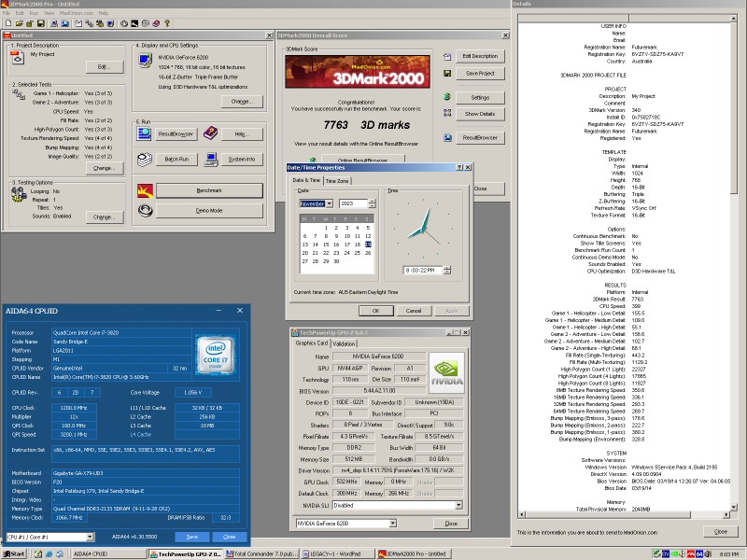Switch to the Time Zone tab
Viewport: 747px width, 560px height.
(337, 181)
